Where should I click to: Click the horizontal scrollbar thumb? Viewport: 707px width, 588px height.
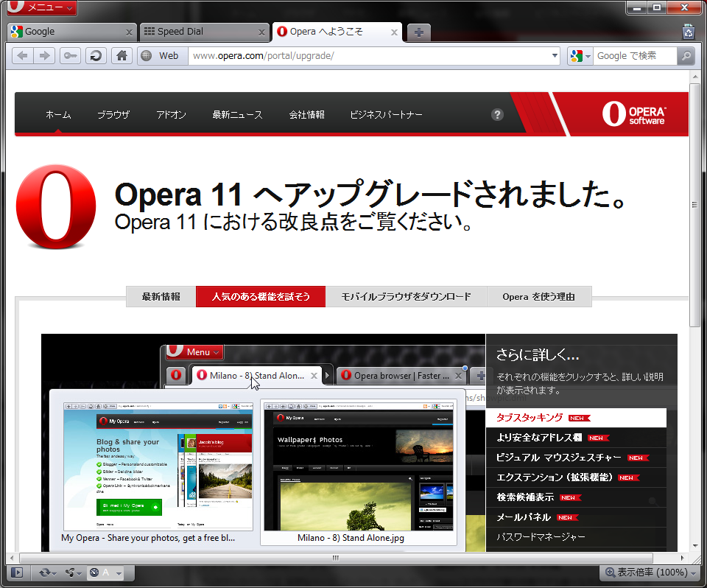336,558
